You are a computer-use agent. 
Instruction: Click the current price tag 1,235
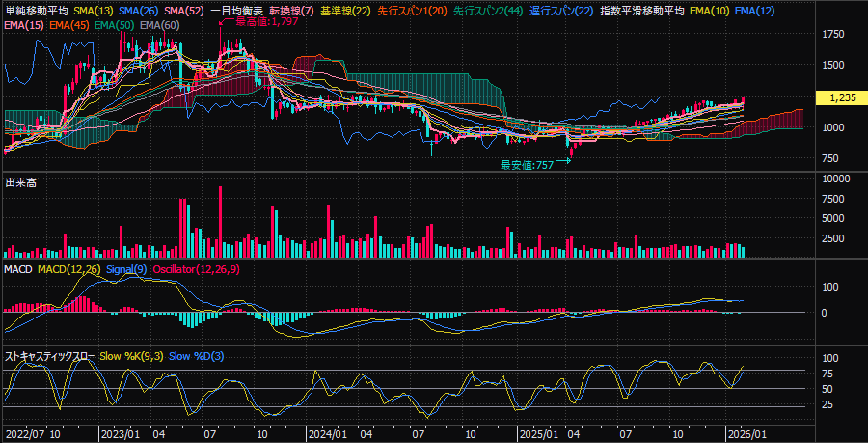(843, 97)
